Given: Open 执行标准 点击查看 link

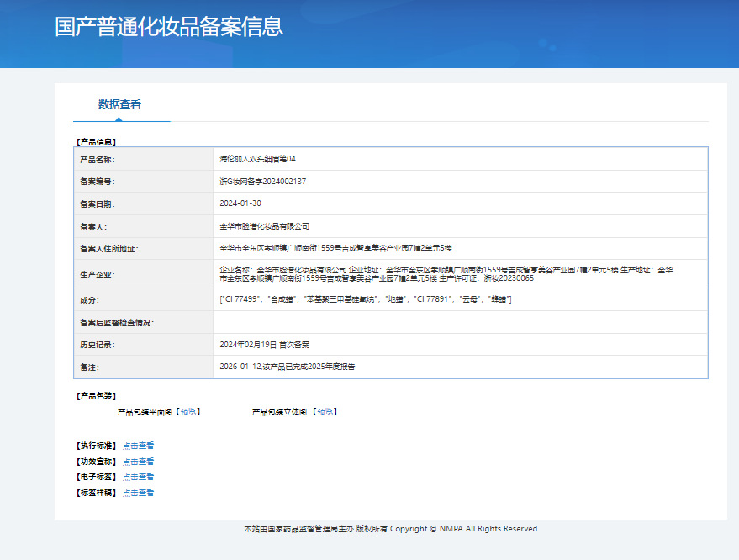Looking at the screenshot, I should click(x=138, y=446).
